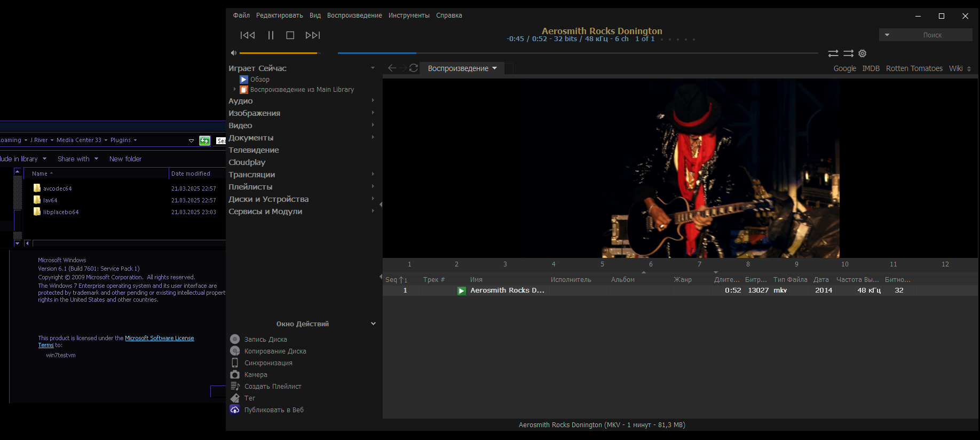
Task: Open playback options gear icon
Action: pyautogui.click(x=863, y=53)
